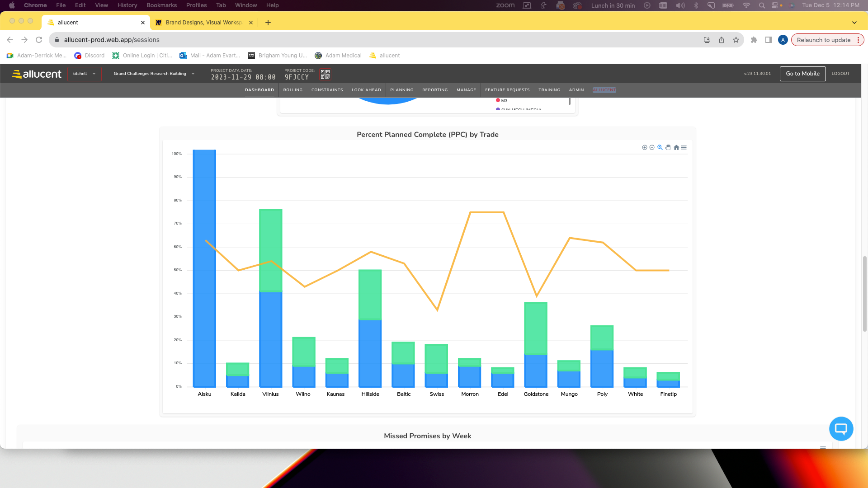Click the page vertical scrollbar
Image resolution: width=868 pixels, height=488 pixels.
pos(864,294)
